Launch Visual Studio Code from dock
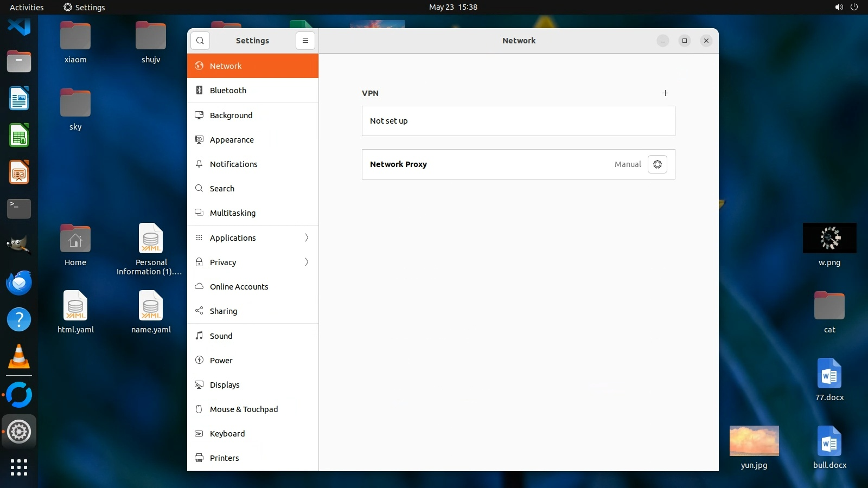 [19, 25]
